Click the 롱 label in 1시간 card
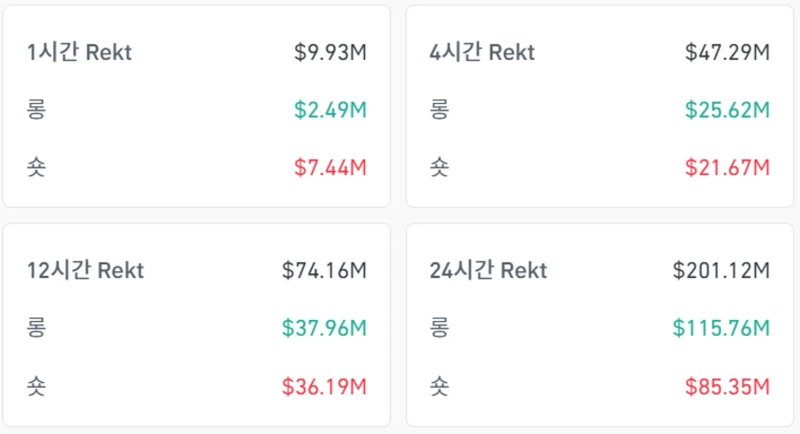800x434 pixels. [x=37, y=110]
